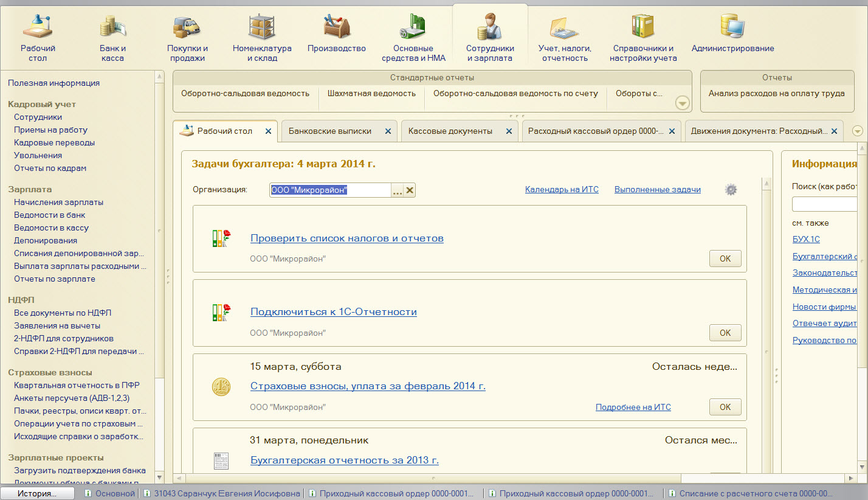
Task: Open the tab list dropdown arrow
Action: 858,131
